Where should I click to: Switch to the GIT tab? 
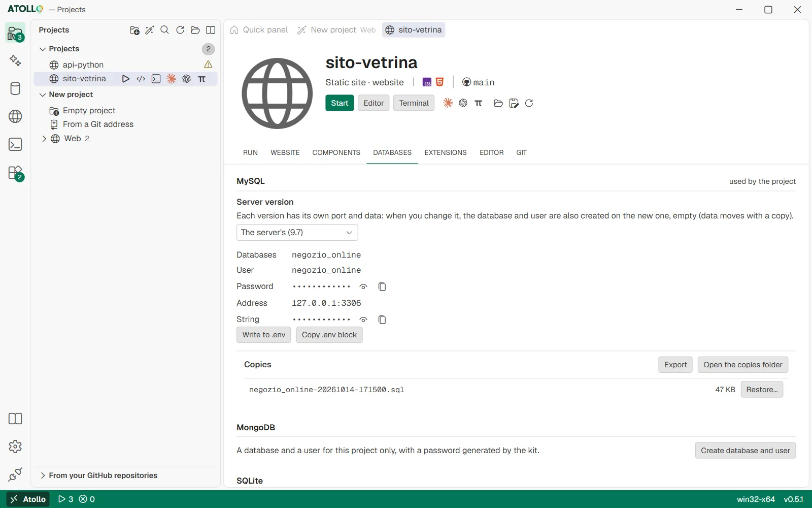point(521,152)
